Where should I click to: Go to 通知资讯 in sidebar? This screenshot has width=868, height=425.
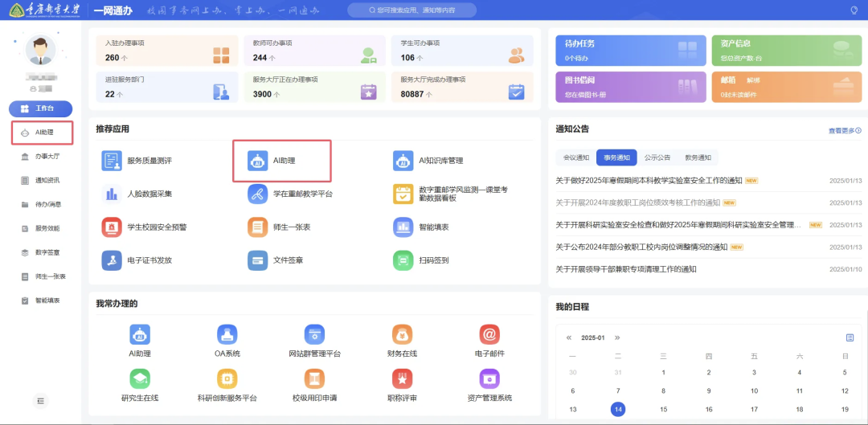(42, 181)
